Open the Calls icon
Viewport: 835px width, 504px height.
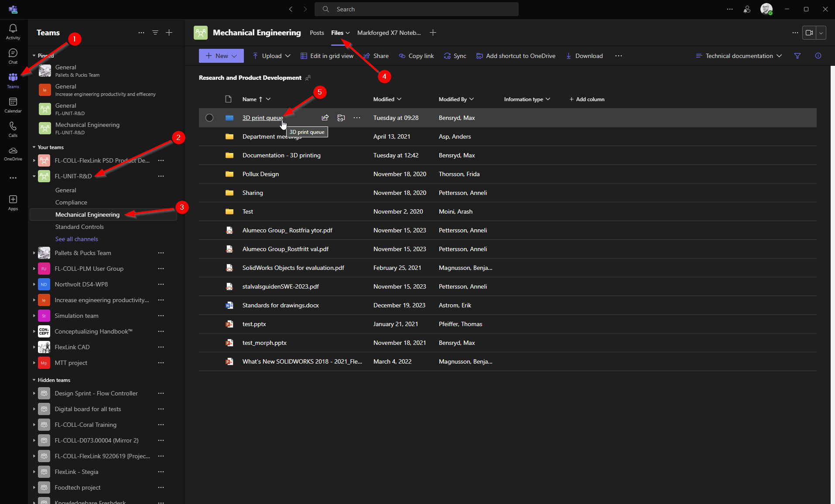tap(13, 129)
